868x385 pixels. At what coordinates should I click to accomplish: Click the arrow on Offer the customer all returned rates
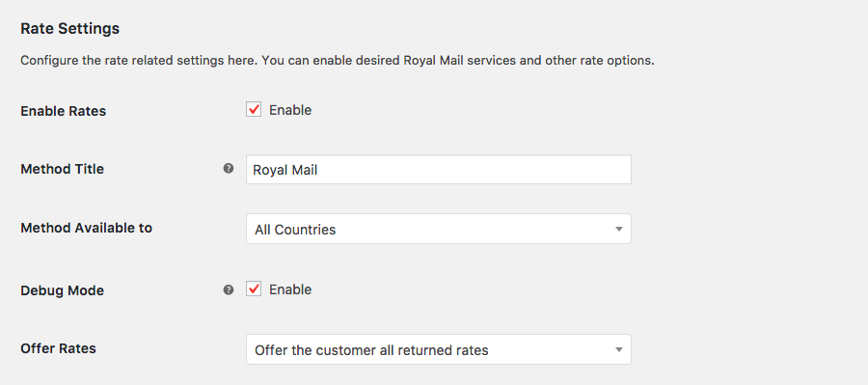(x=619, y=350)
